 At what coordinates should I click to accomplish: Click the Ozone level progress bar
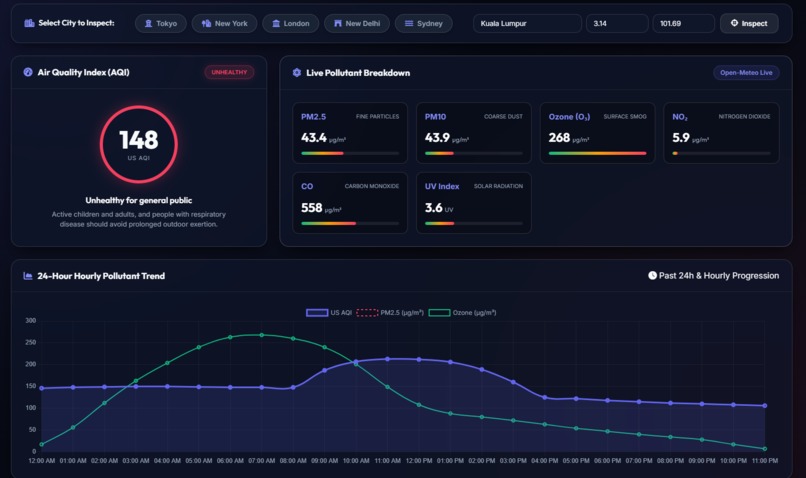pyautogui.click(x=597, y=153)
